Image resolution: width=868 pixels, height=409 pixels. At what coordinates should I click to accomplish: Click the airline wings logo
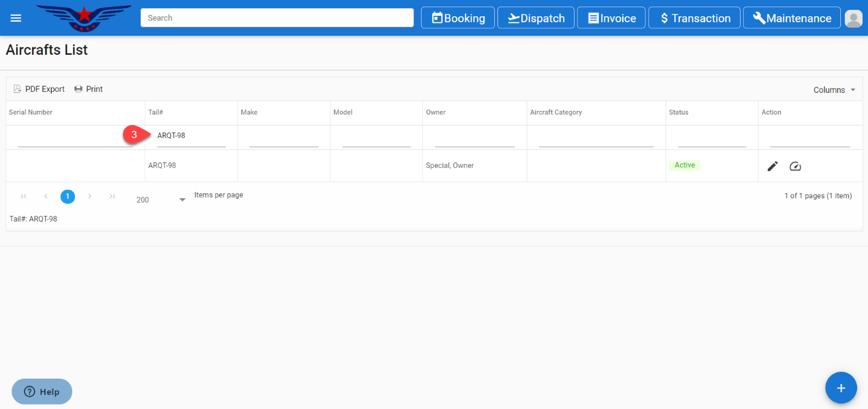[84, 18]
